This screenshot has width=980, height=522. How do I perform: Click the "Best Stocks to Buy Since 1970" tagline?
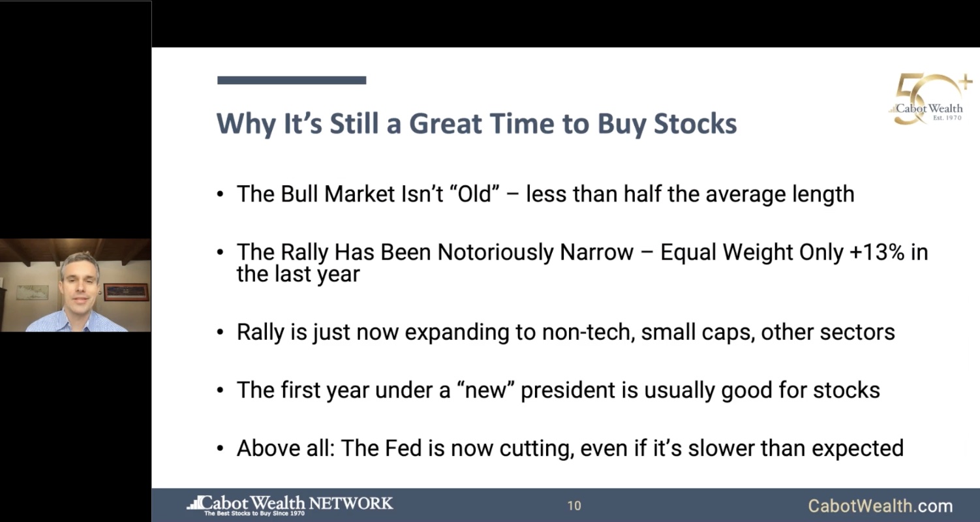click(254, 514)
